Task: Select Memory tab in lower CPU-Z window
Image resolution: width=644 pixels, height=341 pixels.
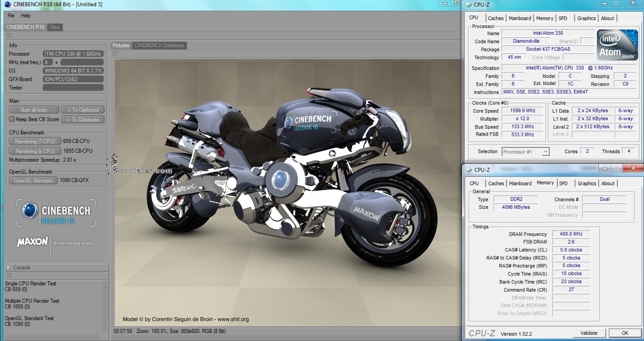Action: (545, 183)
